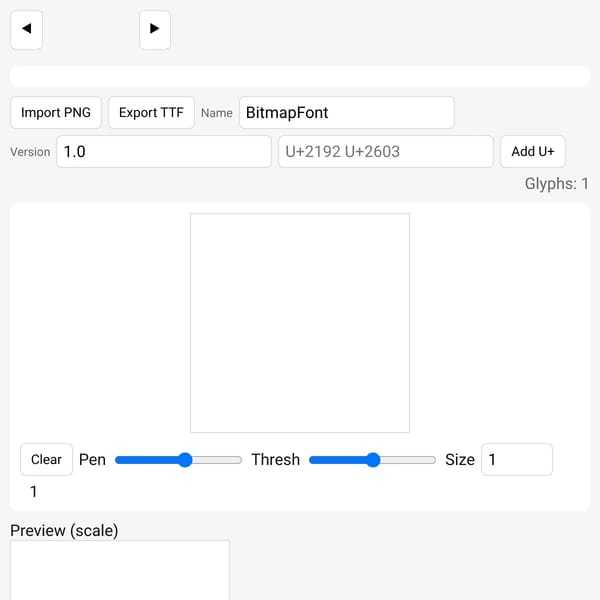Adjust the Pen slider
This screenshot has height=600, width=600.
coord(178,460)
